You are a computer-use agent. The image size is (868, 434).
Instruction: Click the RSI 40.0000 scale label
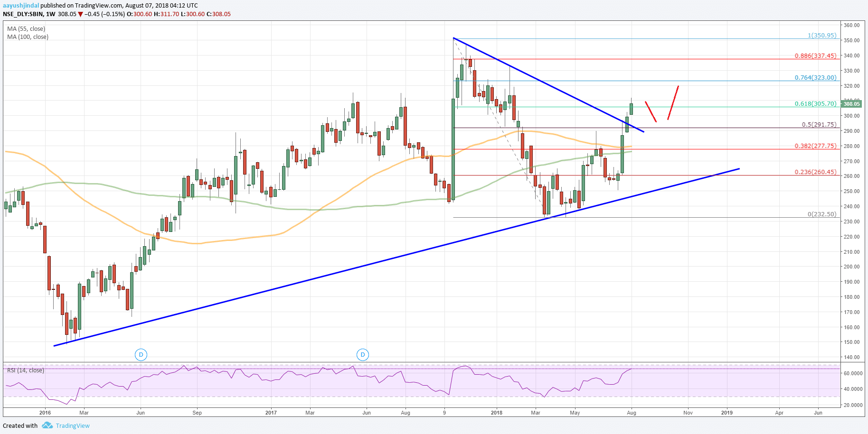(x=853, y=389)
